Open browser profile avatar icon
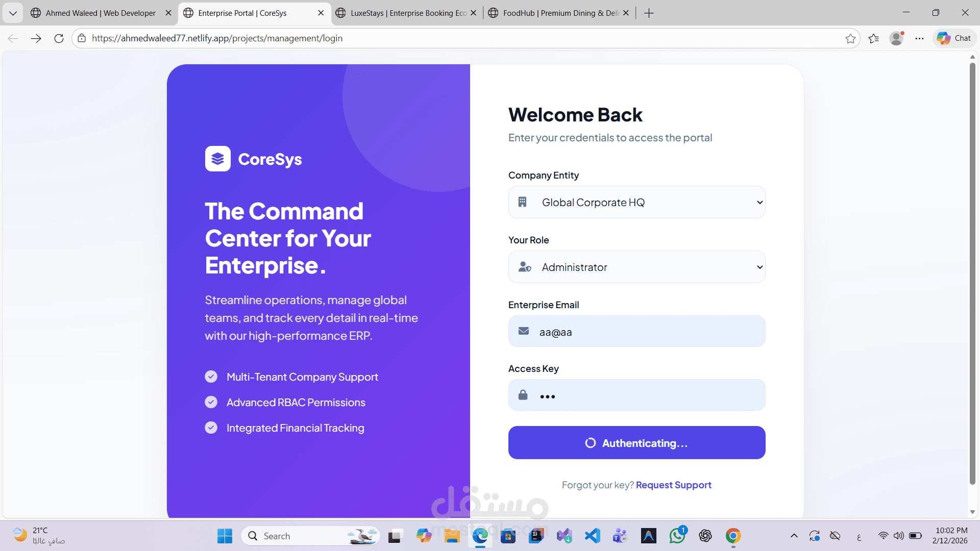 896,38
